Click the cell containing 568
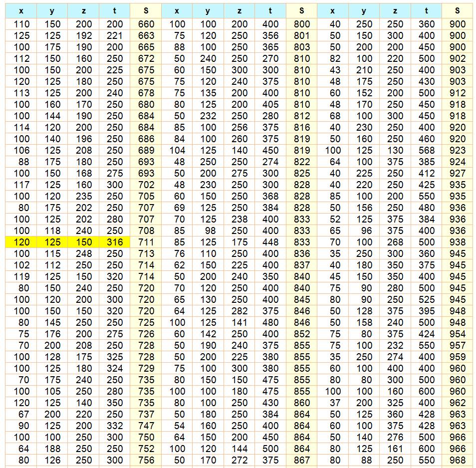The image size is (476, 468). point(426,150)
